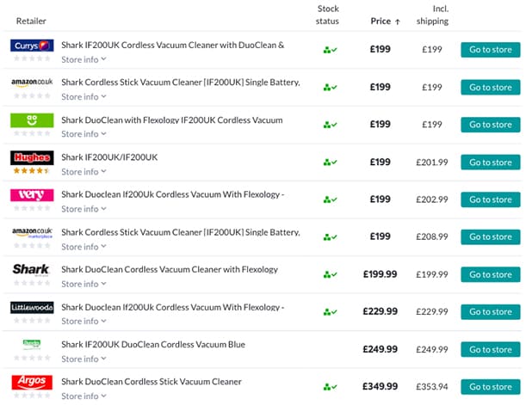Expand Store info under Hughes listing

tap(84, 171)
